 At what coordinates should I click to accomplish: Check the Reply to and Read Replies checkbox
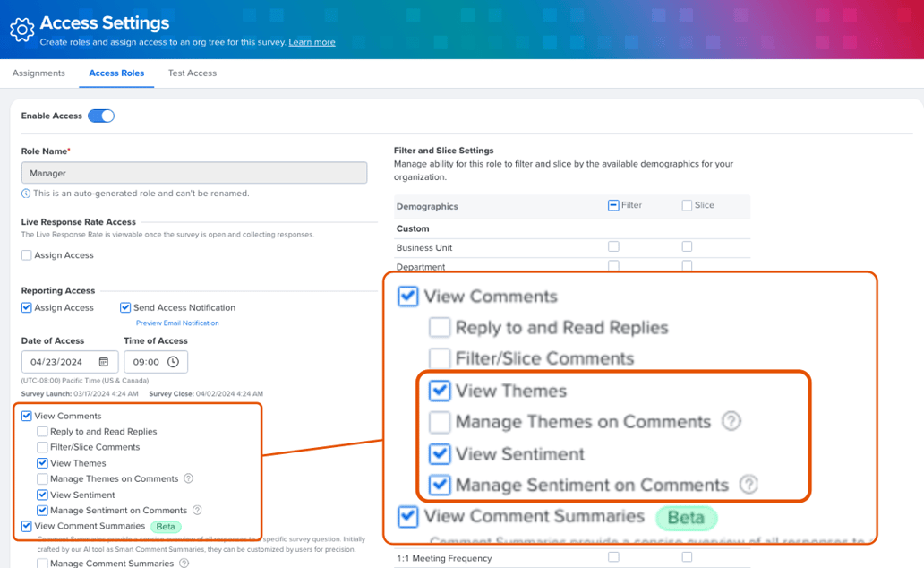[x=438, y=328]
